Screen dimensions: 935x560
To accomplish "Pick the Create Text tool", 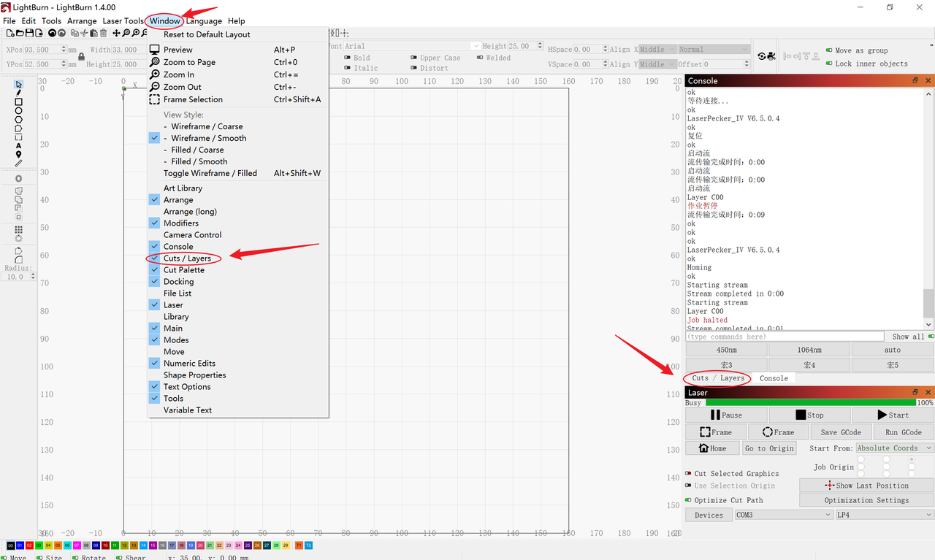I will [x=18, y=146].
